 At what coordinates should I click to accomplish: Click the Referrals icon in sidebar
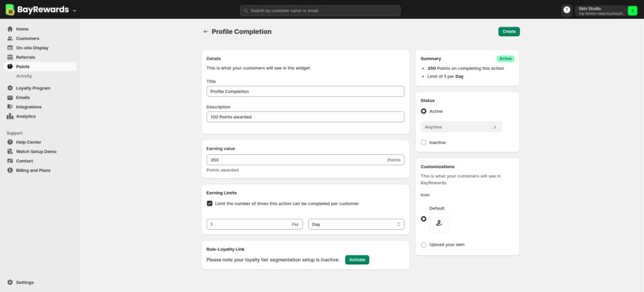coord(10,57)
